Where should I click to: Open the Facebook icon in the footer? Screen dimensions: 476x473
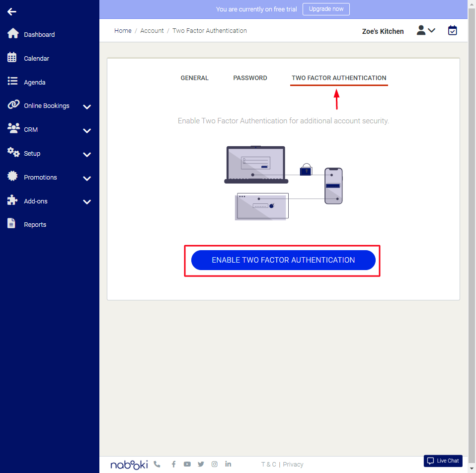173,464
